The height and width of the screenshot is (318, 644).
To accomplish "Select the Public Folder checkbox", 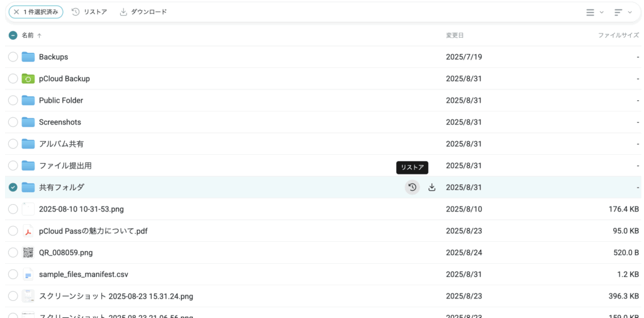I will pyautogui.click(x=13, y=100).
